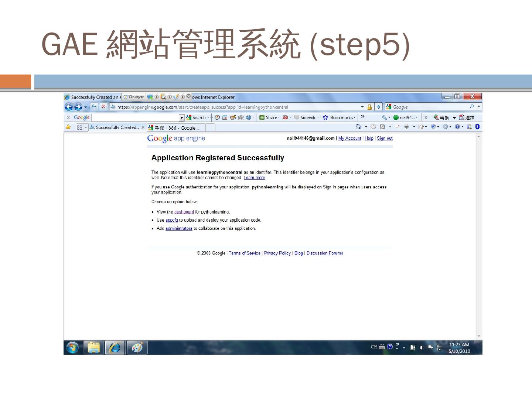Close the Successfully Created tab
Image resolution: width=532 pixels, height=399 pixels.
pos(143,127)
